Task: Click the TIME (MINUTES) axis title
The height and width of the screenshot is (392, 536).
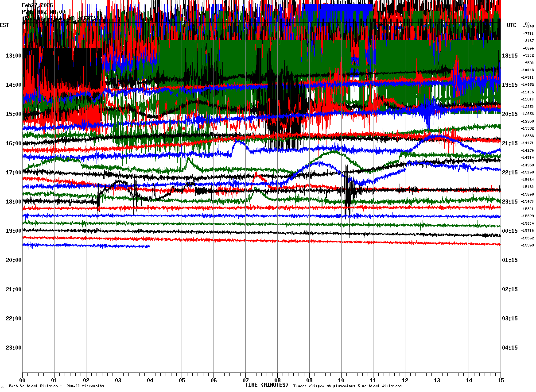Action: (267, 385)
